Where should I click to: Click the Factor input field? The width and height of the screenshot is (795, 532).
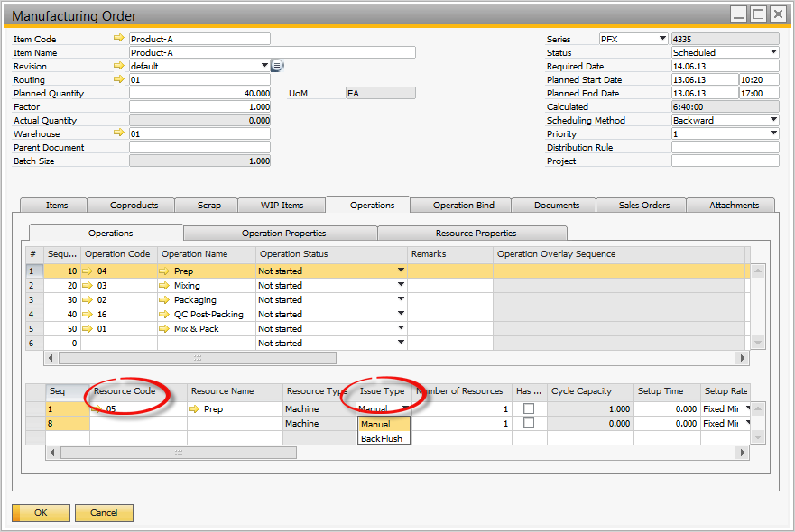tap(199, 107)
